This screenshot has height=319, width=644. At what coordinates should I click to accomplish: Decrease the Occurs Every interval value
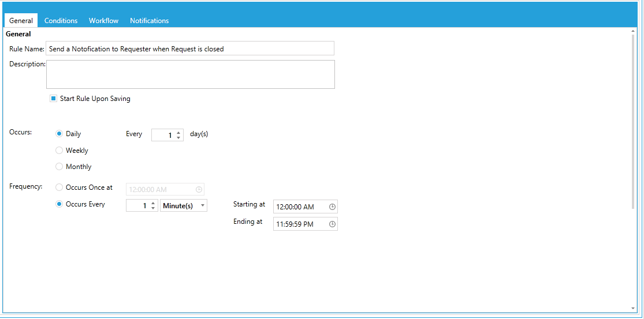click(x=153, y=208)
